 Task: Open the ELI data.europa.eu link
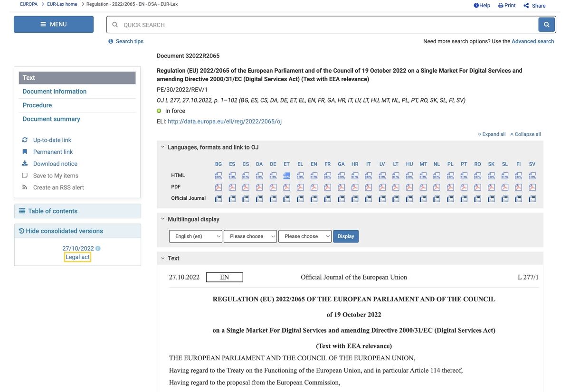225,121
